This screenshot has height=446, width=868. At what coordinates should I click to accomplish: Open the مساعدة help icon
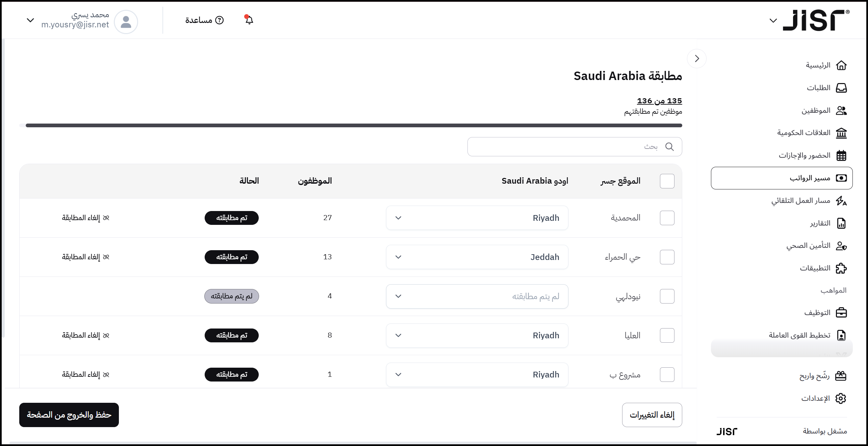tap(220, 20)
